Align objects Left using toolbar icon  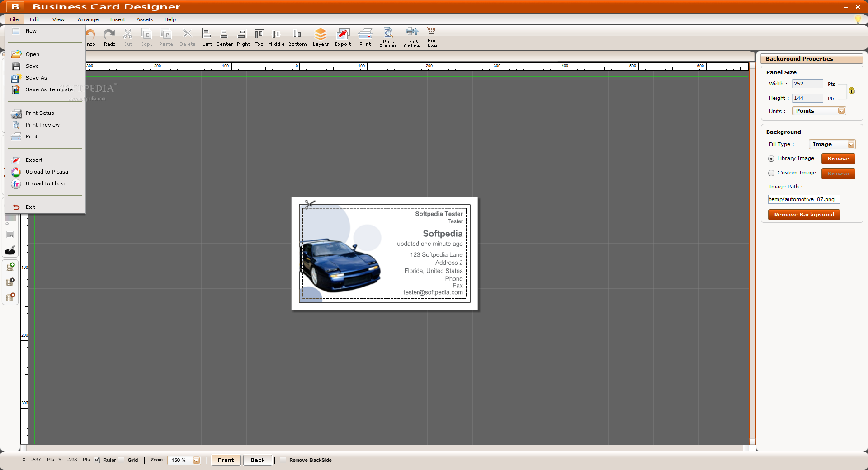207,38
